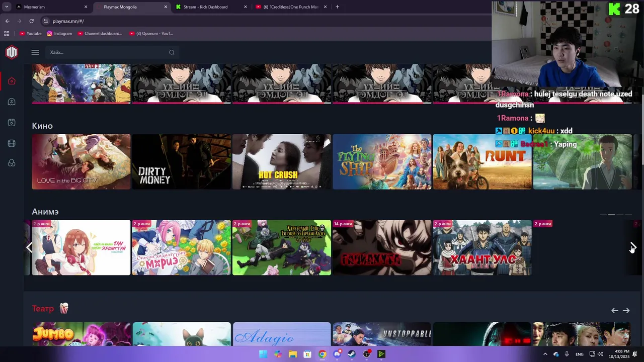Close the Mesmerism tab
The width and height of the screenshot is (644, 362).
[x=86, y=7]
